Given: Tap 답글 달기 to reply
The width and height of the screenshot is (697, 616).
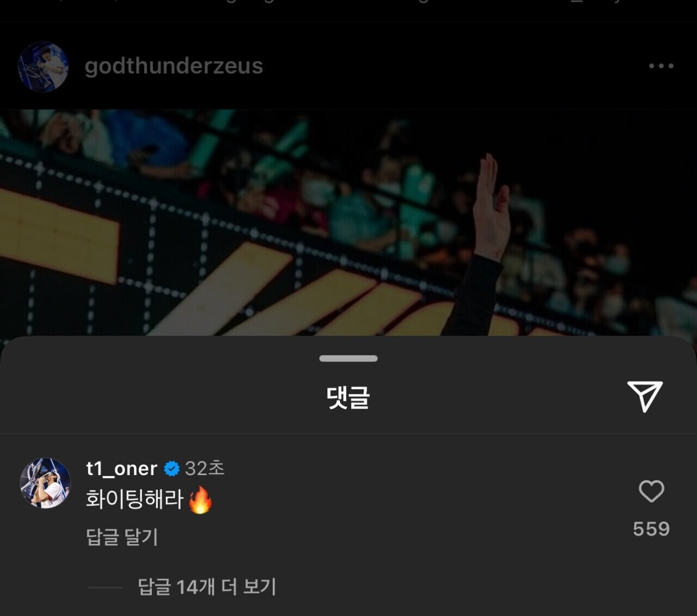Looking at the screenshot, I should click(x=122, y=537).
